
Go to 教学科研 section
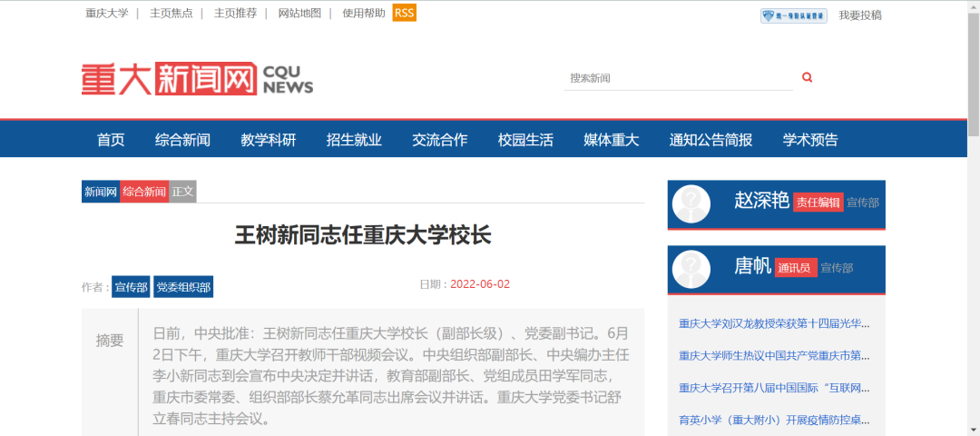268,140
